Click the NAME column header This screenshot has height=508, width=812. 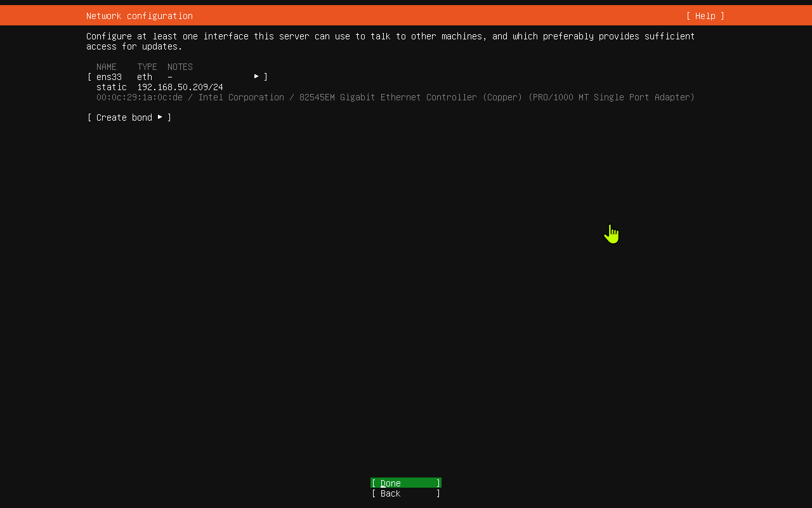(x=107, y=67)
